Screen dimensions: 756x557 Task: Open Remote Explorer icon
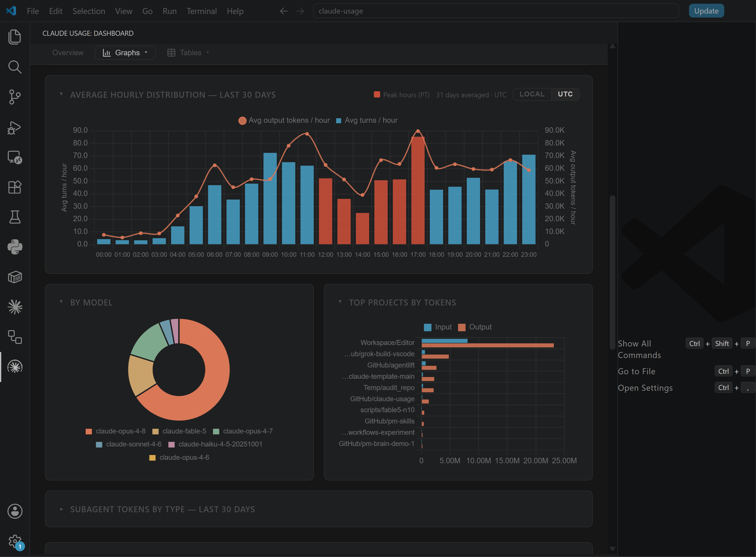pos(14,157)
